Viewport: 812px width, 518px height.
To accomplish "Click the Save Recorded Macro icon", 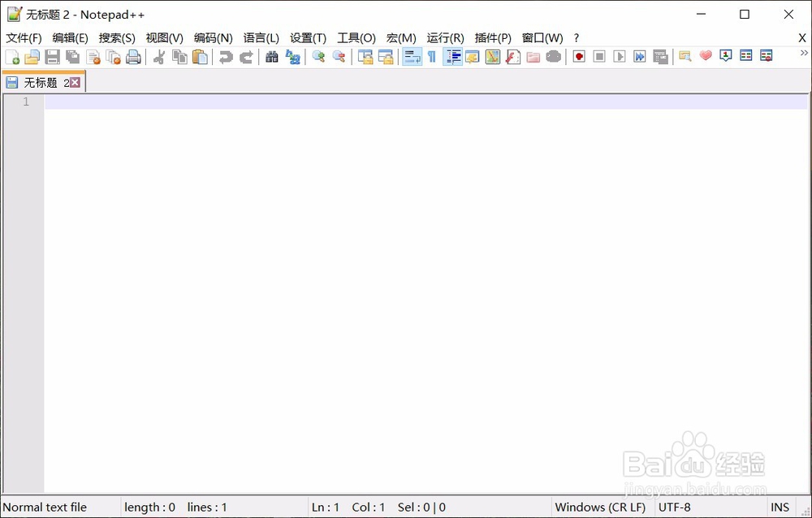I will 660,57.
